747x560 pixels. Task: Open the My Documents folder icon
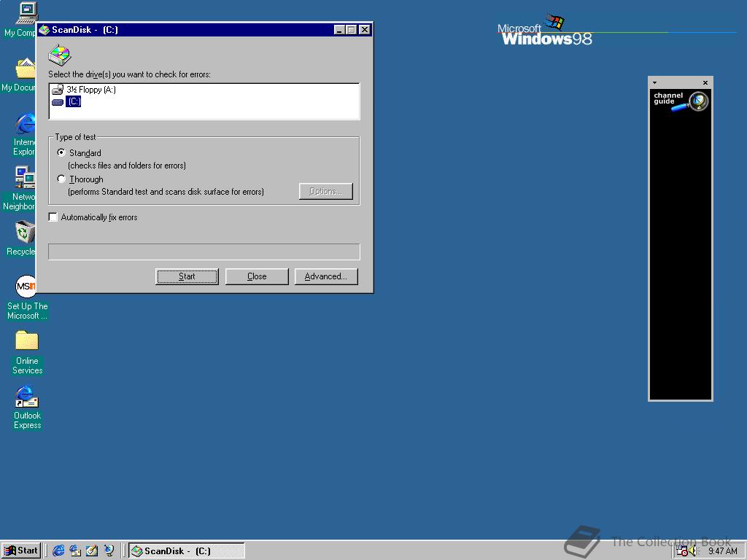click(x=26, y=68)
